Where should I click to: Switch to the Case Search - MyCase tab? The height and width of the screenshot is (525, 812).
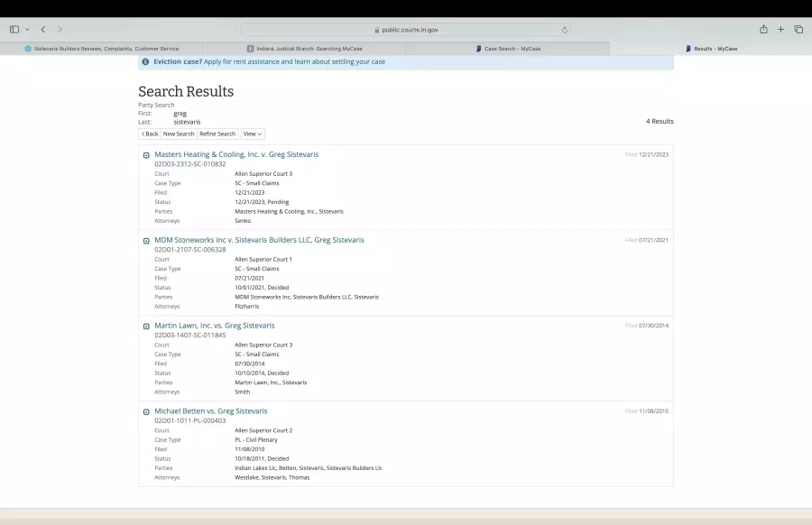pos(508,49)
